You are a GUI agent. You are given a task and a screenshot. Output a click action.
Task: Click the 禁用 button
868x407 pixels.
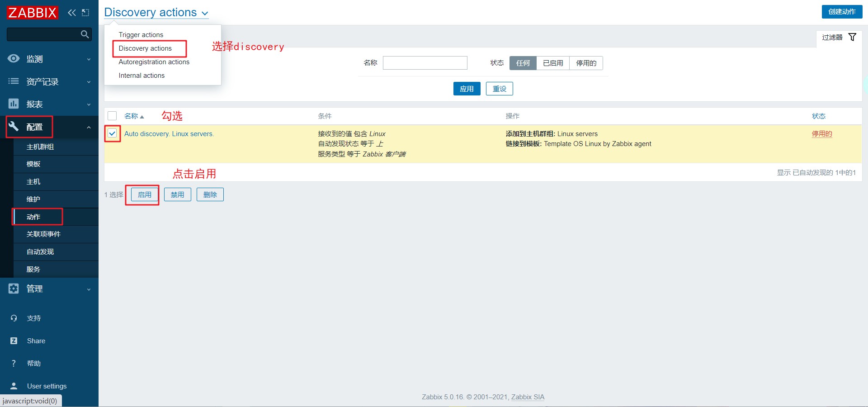click(x=177, y=194)
